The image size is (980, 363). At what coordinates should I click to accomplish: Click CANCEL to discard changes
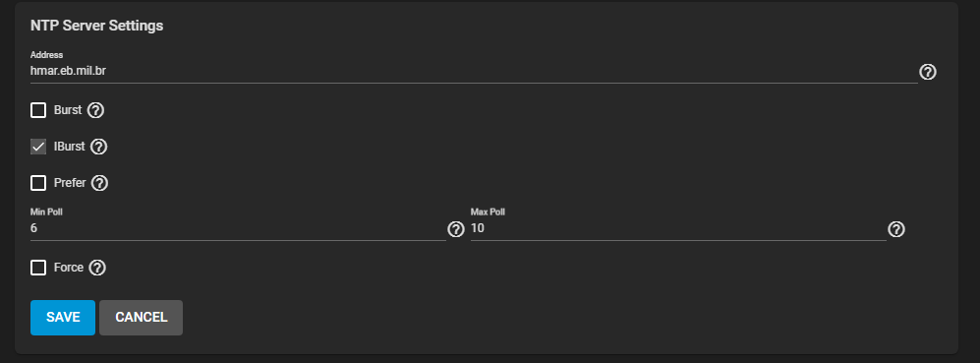click(x=142, y=318)
